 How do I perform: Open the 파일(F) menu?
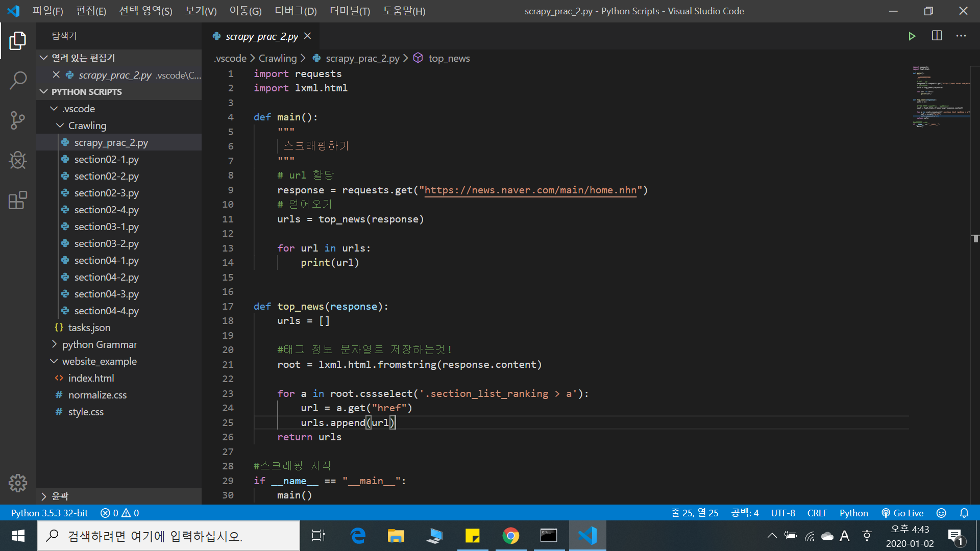pos(47,11)
